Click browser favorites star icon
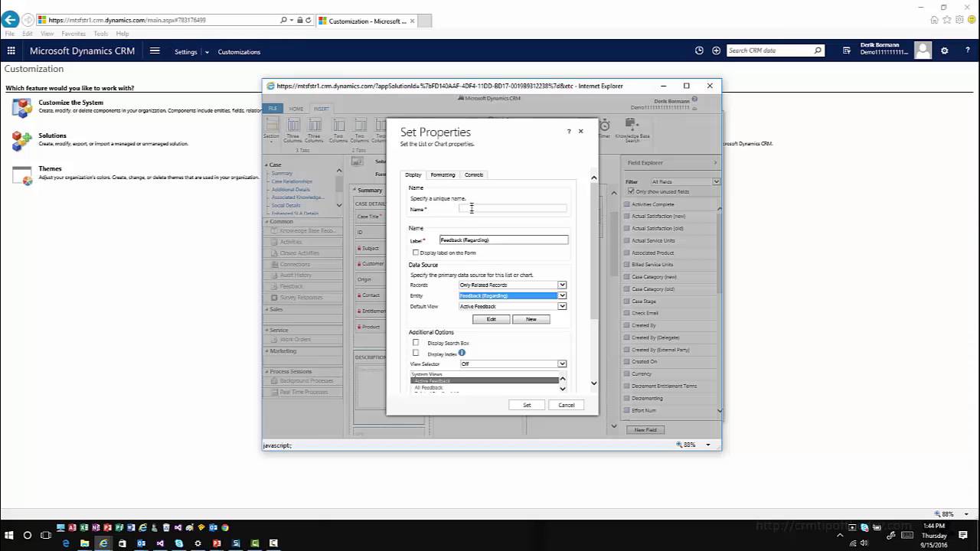Viewport: 980px width, 551px height. coord(947,20)
